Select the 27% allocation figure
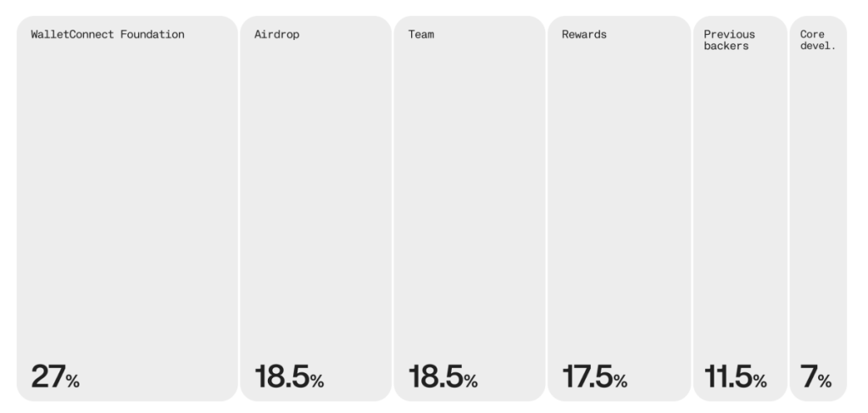This screenshot has height=413, width=868. (x=55, y=377)
